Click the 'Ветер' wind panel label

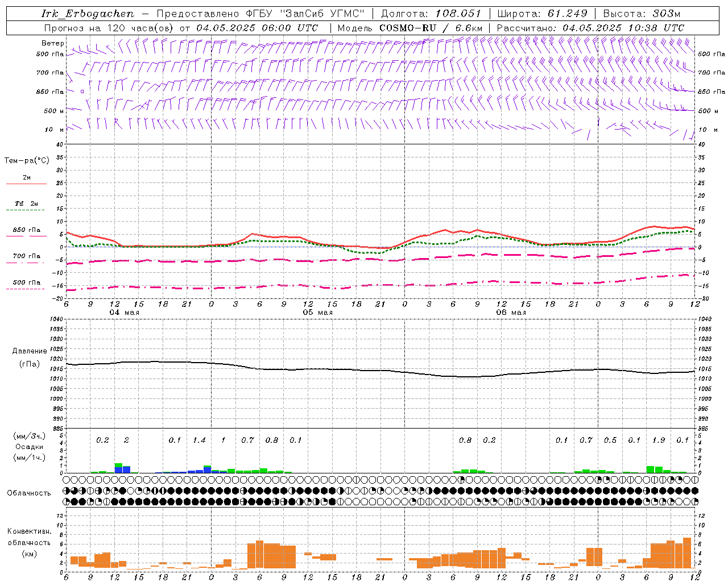pyautogui.click(x=52, y=43)
